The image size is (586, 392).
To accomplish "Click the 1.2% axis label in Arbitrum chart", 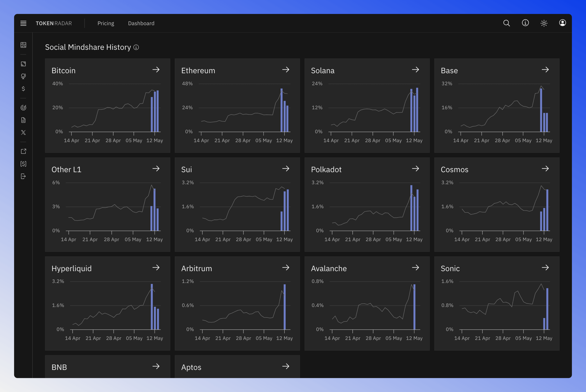I will [188, 282].
